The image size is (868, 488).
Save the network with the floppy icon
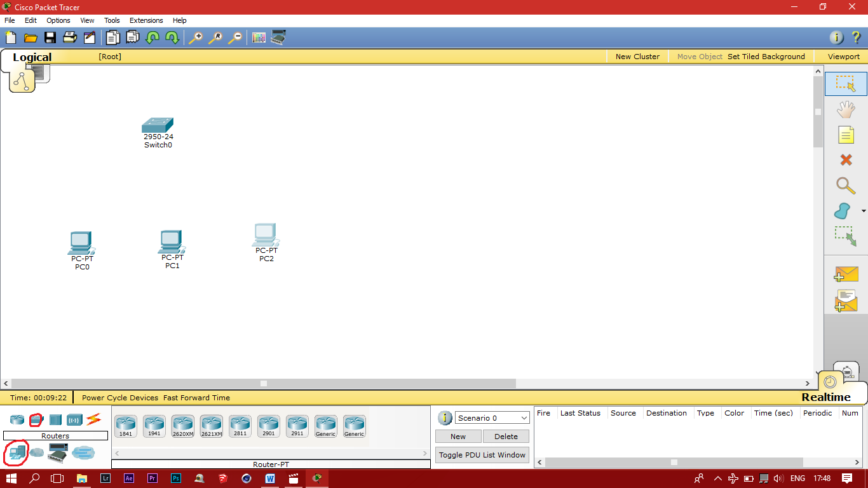pos(50,37)
